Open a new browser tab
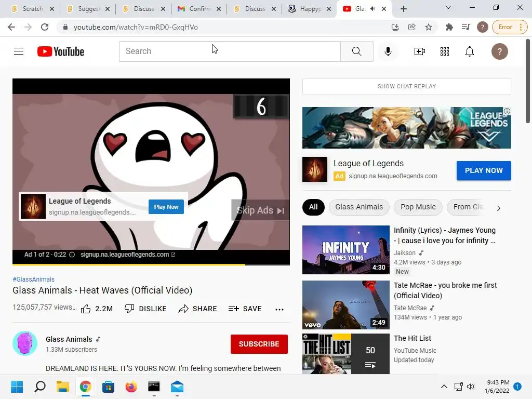532x399 pixels. [403, 9]
